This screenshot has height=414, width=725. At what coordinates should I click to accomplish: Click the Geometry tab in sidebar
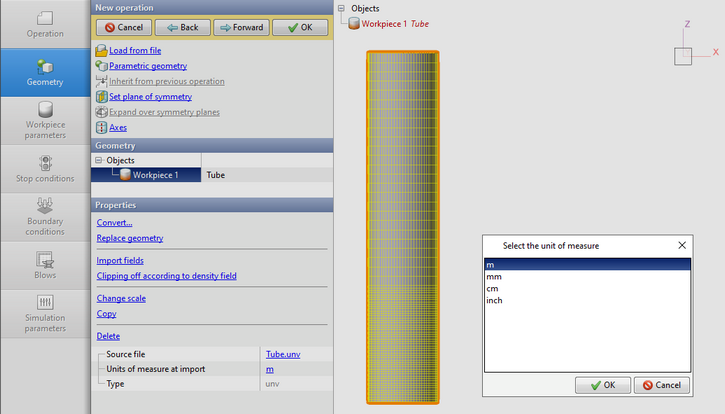45,72
